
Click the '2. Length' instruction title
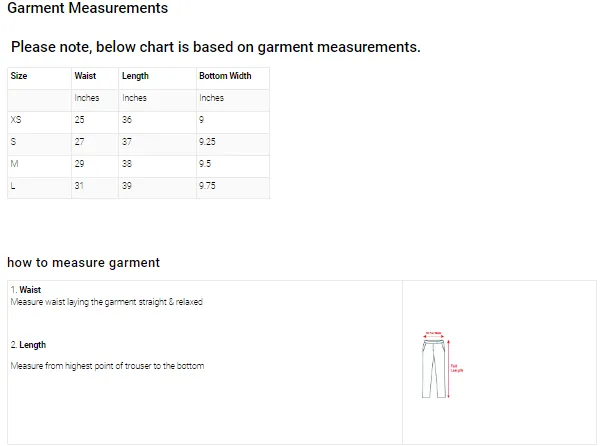tap(29, 345)
